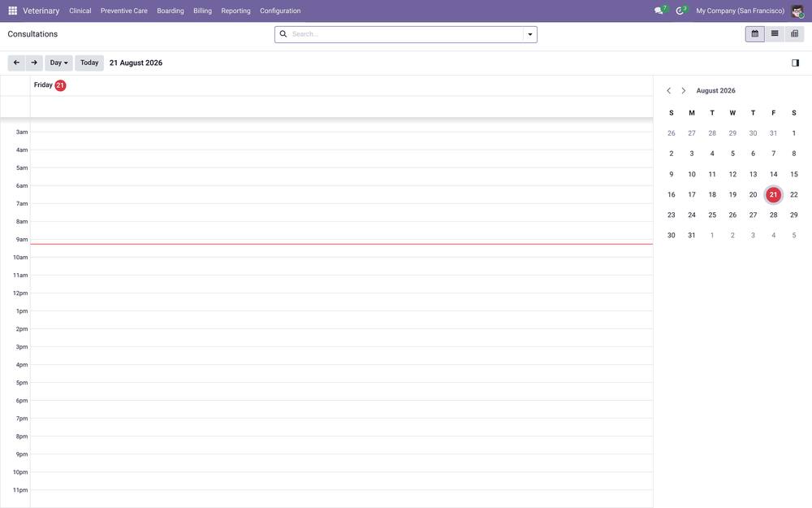Image resolution: width=812 pixels, height=508 pixels.
Task: Click the August 2026 month title
Action: coord(715,91)
